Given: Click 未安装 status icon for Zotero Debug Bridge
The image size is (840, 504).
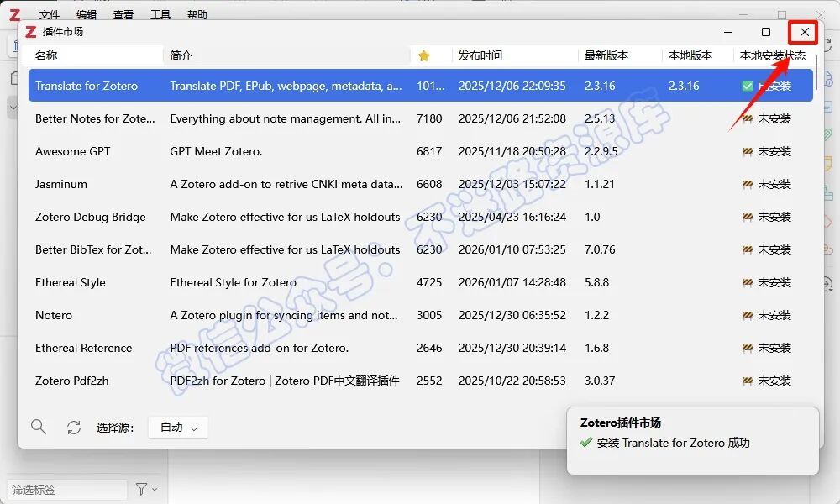Looking at the screenshot, I should (x=748, y=217).
